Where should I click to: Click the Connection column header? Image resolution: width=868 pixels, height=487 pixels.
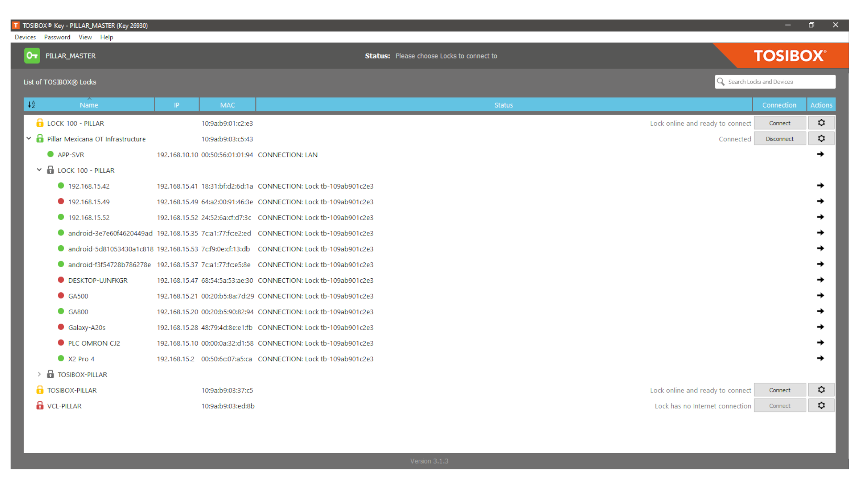779,105
